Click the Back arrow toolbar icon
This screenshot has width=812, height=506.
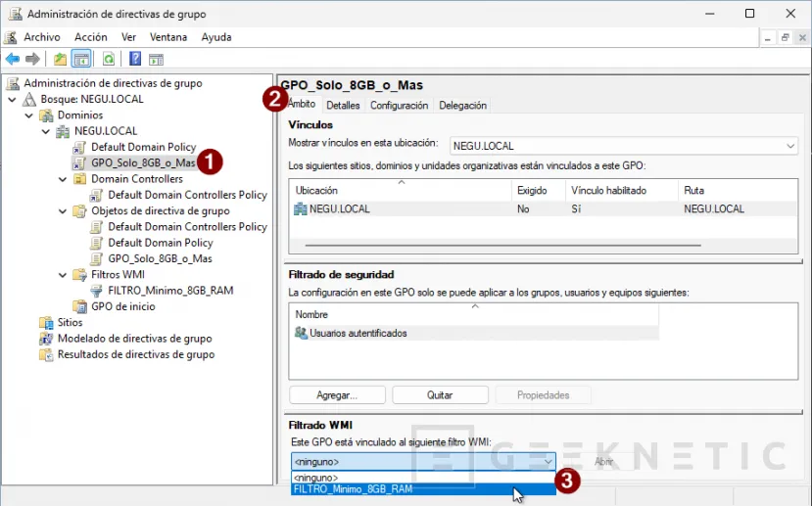click(13, 59)
